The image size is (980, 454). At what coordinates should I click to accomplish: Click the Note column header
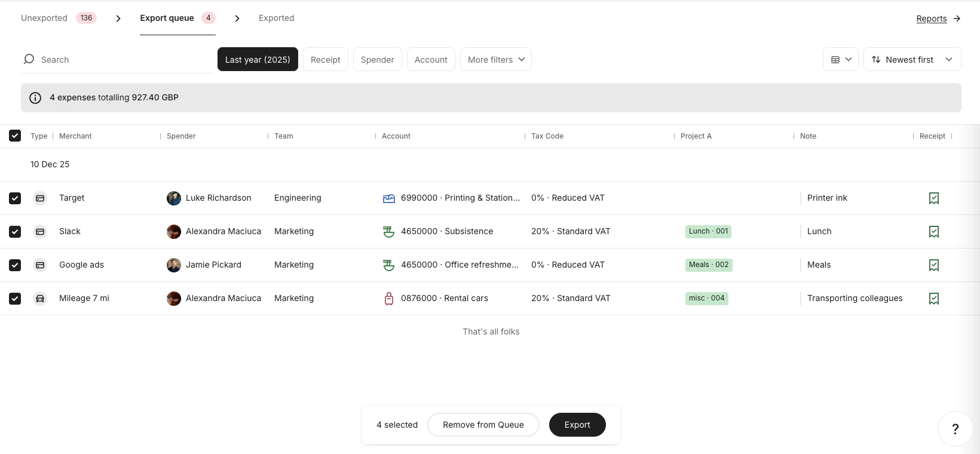pyautogui.click(x=808, y=136)
